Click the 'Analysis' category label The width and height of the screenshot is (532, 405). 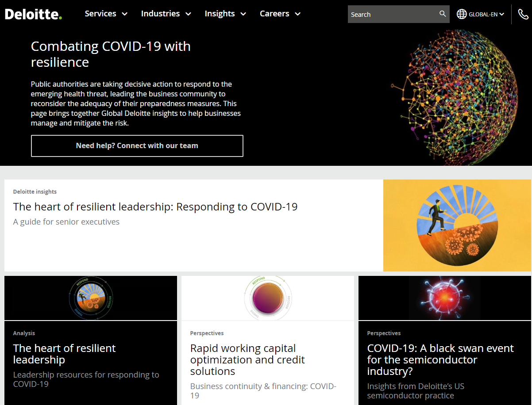(24, 333)
